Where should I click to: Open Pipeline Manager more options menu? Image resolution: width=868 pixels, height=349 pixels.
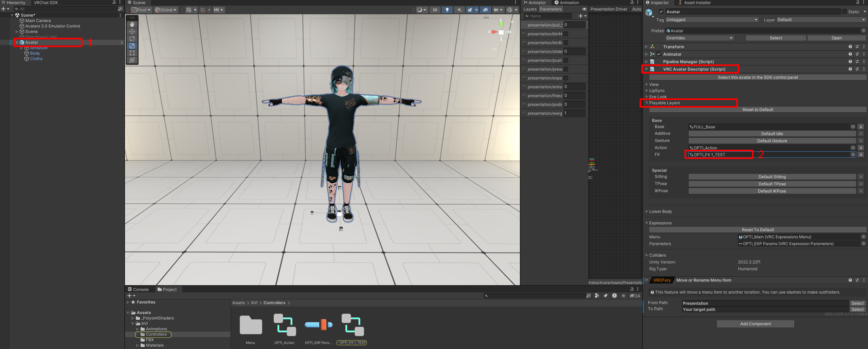click(x=864, y=62)
